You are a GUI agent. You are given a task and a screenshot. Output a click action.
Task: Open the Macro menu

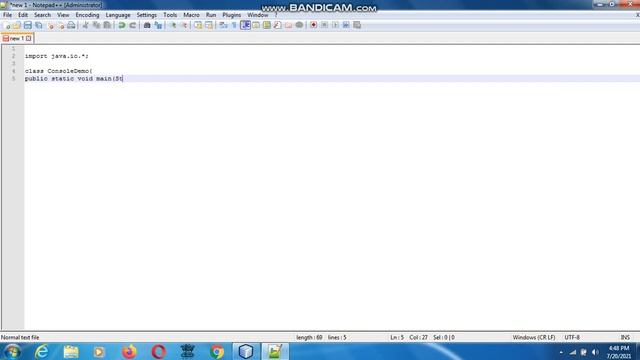point(191,15)
